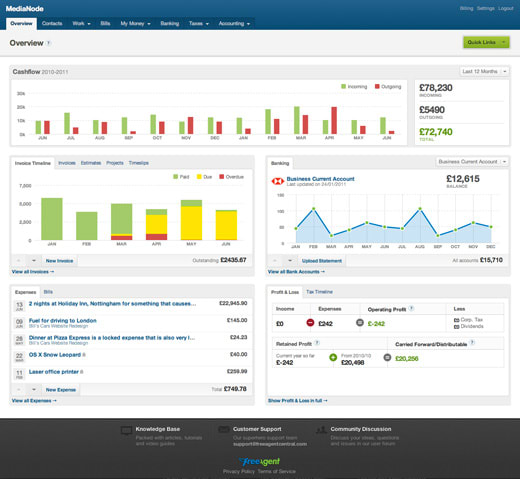Viewport: 520px width, 479px height.
Task: Click the FreeAgent logo in footer
Action: click(x=259, y=461)
